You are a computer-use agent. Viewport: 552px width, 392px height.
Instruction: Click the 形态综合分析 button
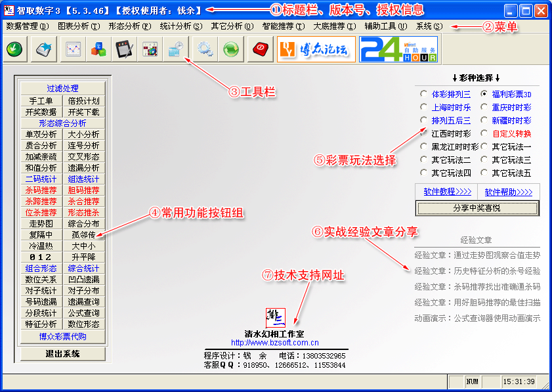tap(62, 123)
